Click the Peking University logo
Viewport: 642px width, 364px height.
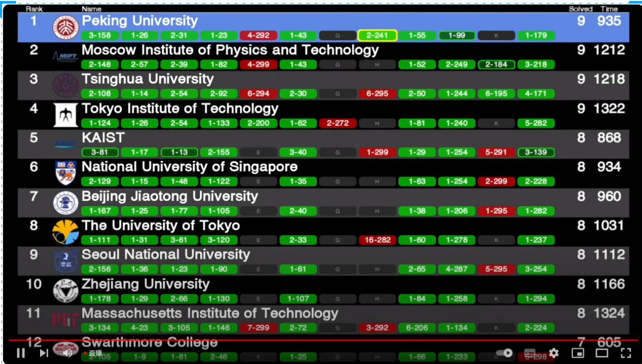point(66,27)
